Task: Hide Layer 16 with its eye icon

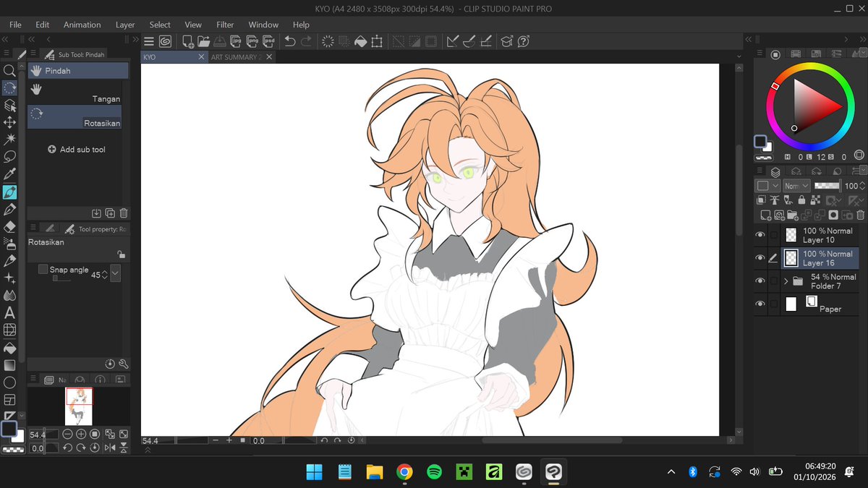Action: [759, 258]
